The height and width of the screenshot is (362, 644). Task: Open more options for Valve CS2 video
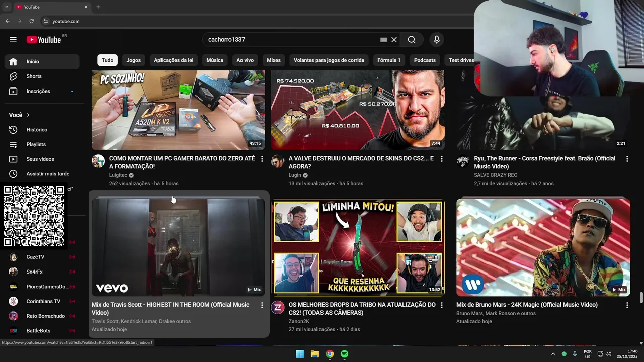pos(442,159)
